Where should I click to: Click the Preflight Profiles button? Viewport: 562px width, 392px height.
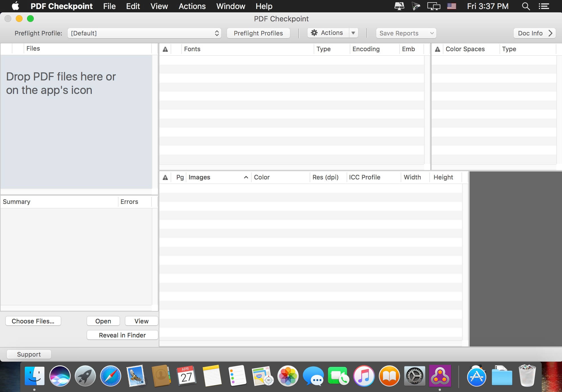click(x=258, y=33)
